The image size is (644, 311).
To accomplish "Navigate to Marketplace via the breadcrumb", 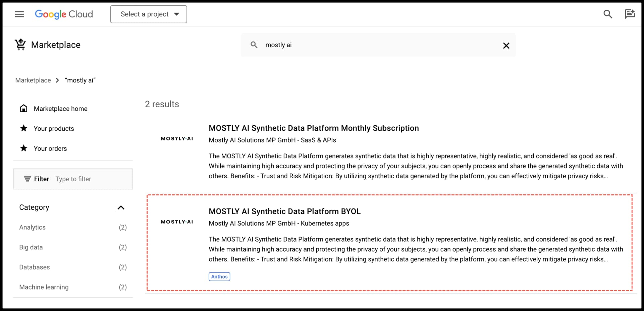I will (x=33, y=80).
